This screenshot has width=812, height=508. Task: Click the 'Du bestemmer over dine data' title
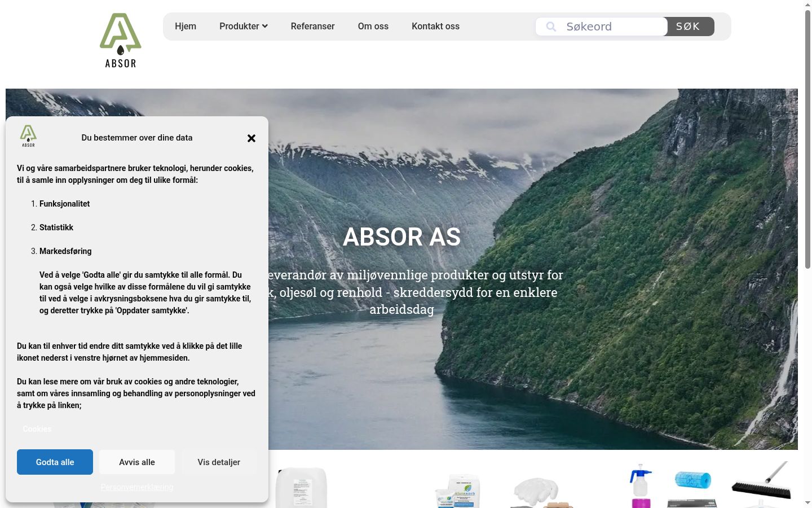pos(137,138)
